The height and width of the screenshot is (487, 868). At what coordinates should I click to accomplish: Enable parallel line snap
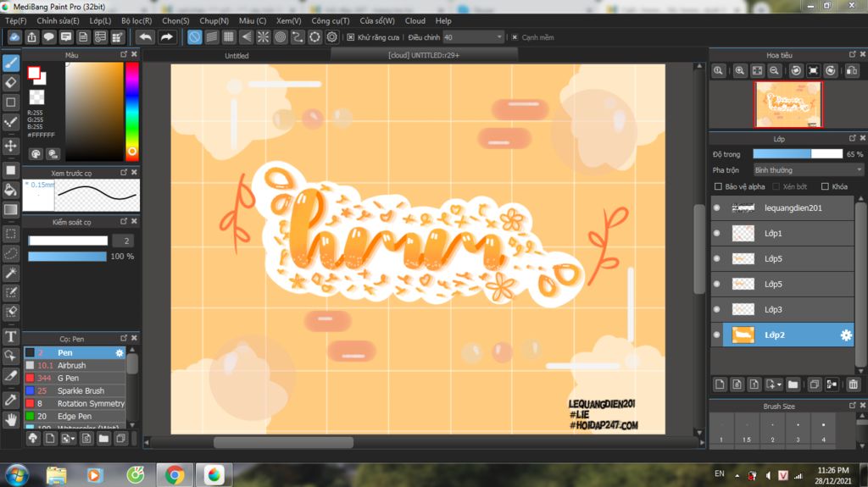point(211,37)
